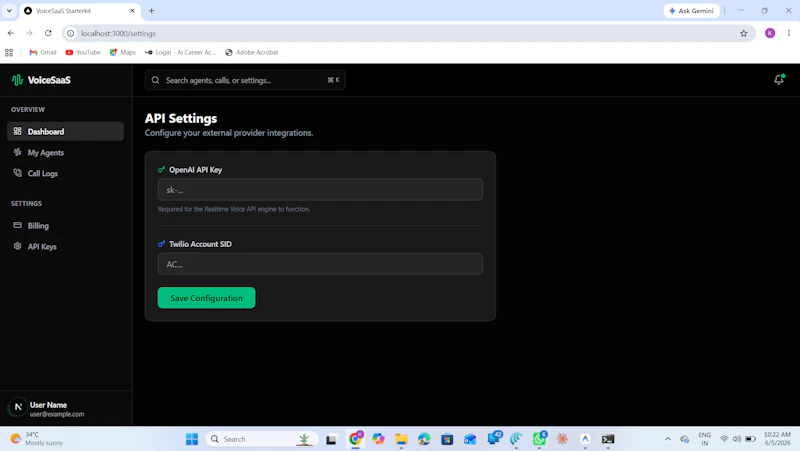Screen dimensions: 800x451
Task: Click the browser forward arrow
Action: pyautogui.click(x=29, y=33)
